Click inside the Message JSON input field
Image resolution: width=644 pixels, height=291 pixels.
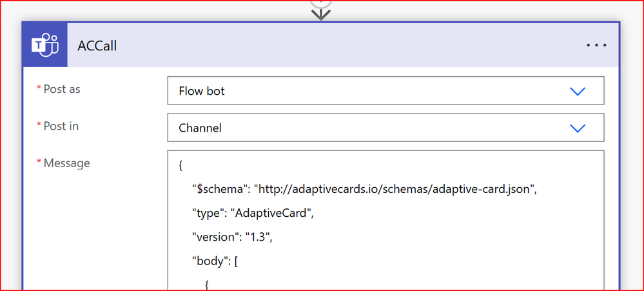[x=385, y=220]
